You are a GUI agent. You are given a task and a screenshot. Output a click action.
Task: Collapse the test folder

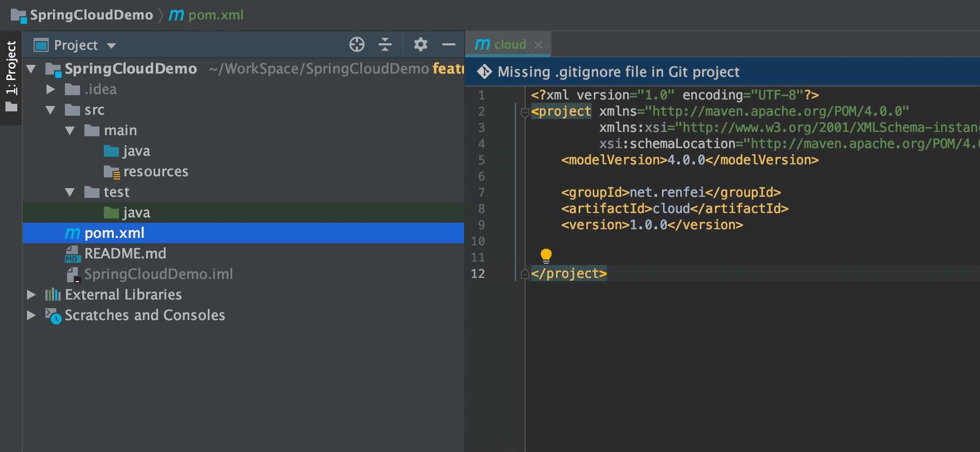(70, 192)
